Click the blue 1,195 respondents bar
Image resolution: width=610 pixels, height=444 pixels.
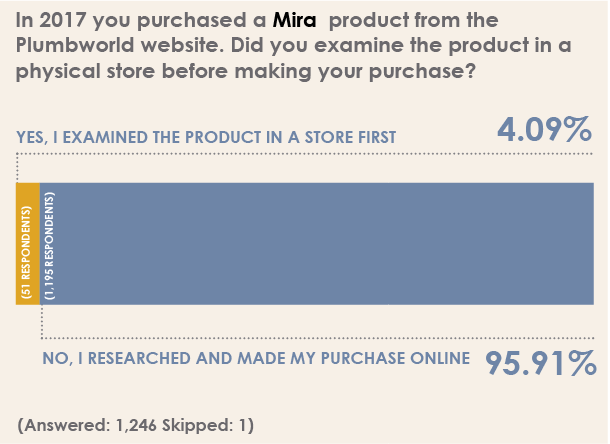pos(317,244)
